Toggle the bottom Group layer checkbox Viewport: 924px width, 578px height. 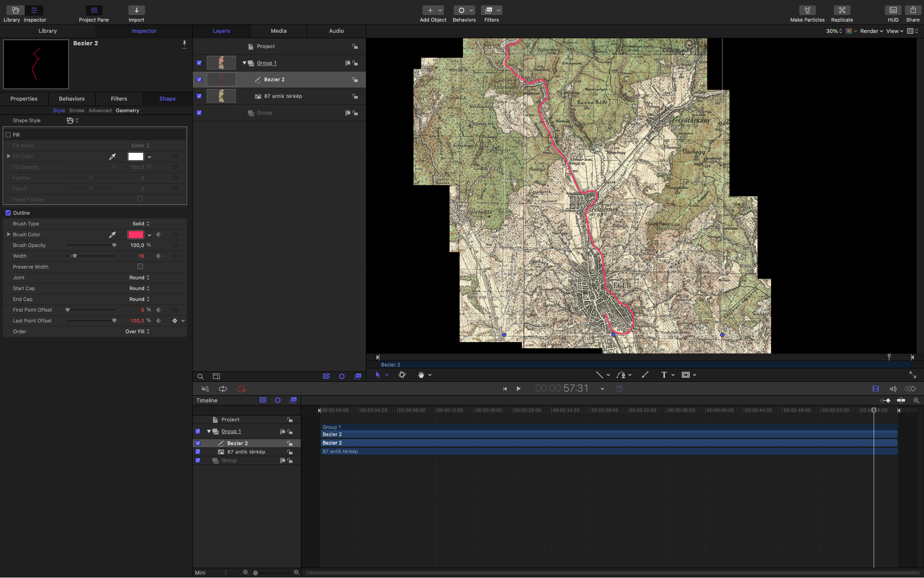pyautogui.click(x=199, y=113)
